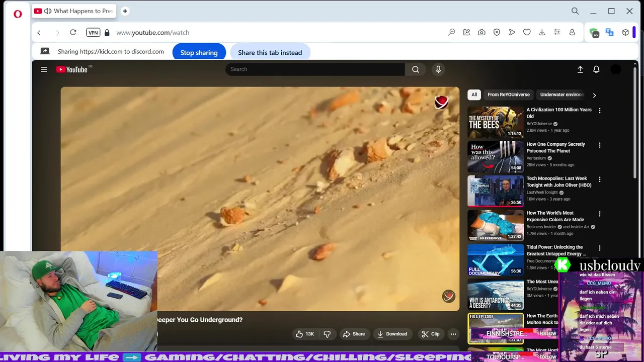This screenshot has height=362, width=644.
Task: Select the From ReYOUniverse chip
Action: tap(509, 95)
